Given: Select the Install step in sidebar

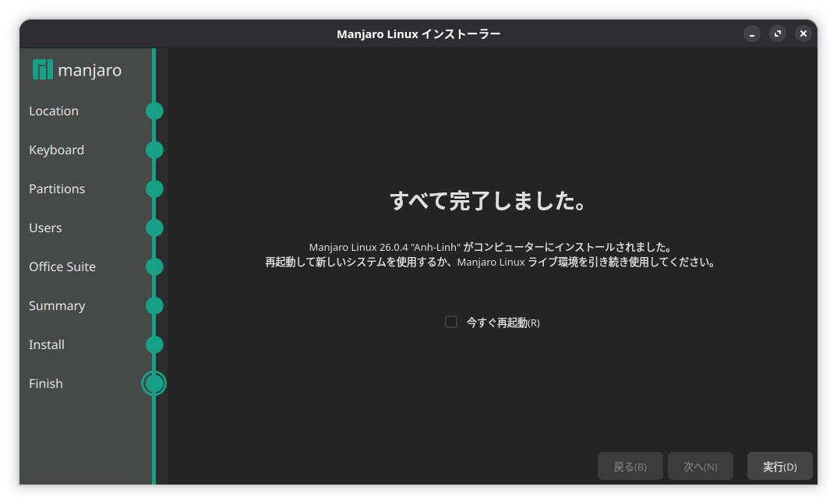Looking at the screenshot, I should [x=47, y=344].
